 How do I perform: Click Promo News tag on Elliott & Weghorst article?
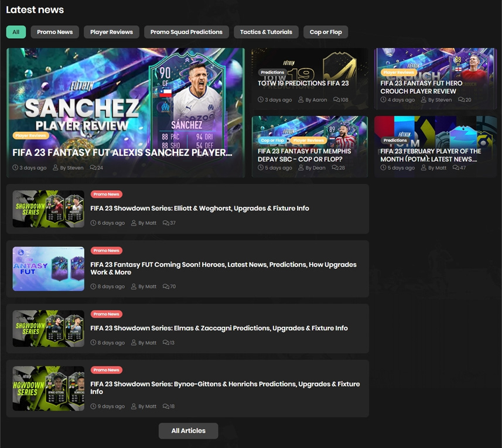click(x=106, y=194)
